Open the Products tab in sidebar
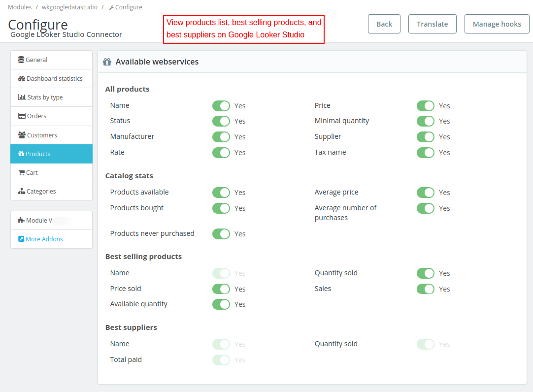533x392 pixels. (x=51, y=154)
